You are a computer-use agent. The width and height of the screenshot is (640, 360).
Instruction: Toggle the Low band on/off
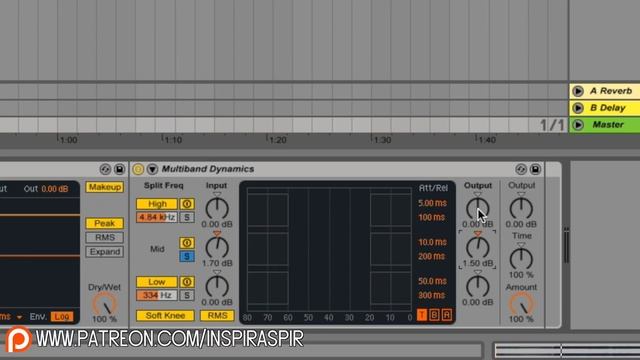157,282
